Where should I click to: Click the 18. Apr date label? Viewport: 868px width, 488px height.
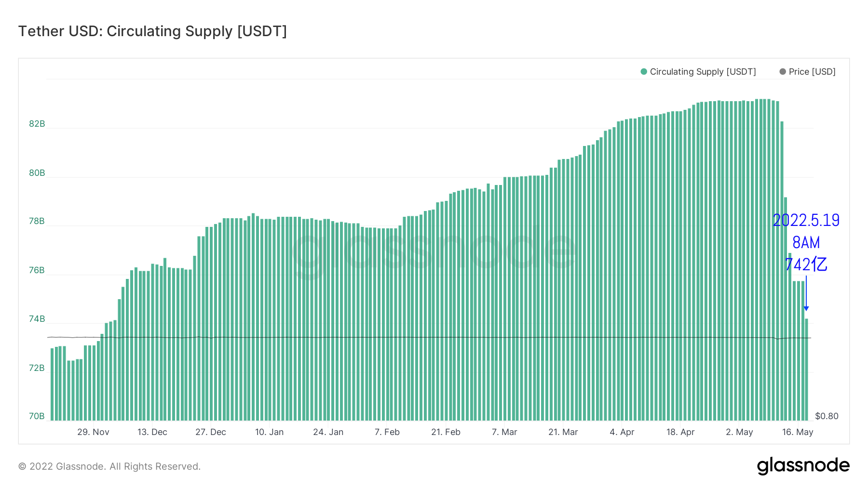click(x=680, y=432)
